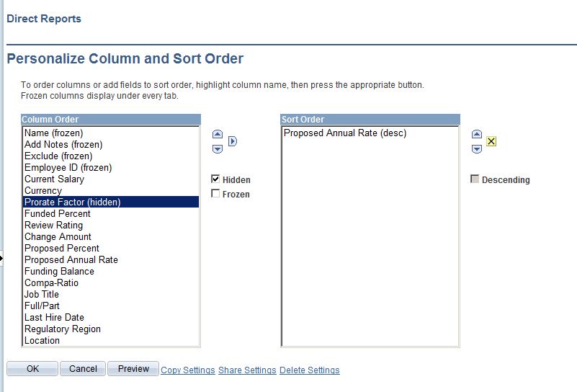Click the right arrow to add column to sort
The image size is (577, 392).
233,141
